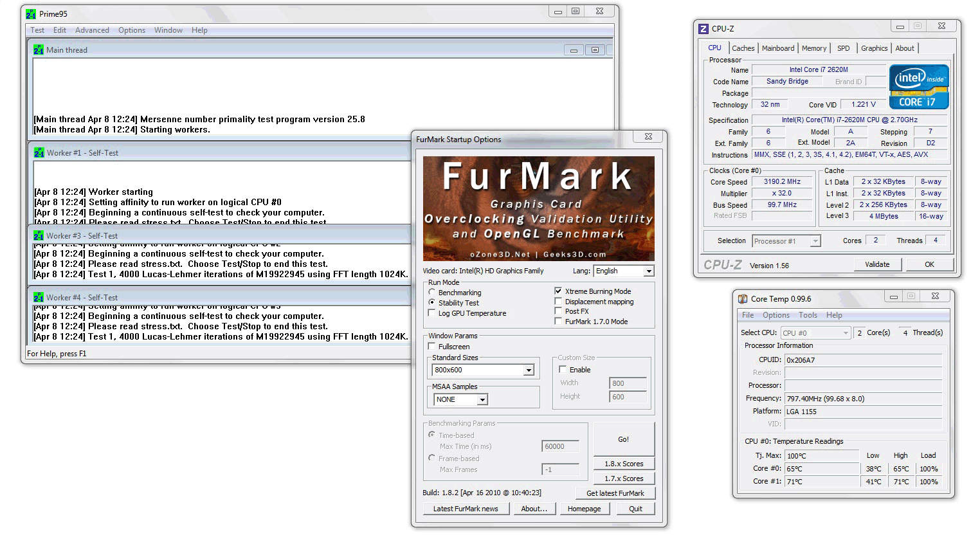
Task: Toggle the Fullscreen checkbox
Action: click(x=432, y=346)
